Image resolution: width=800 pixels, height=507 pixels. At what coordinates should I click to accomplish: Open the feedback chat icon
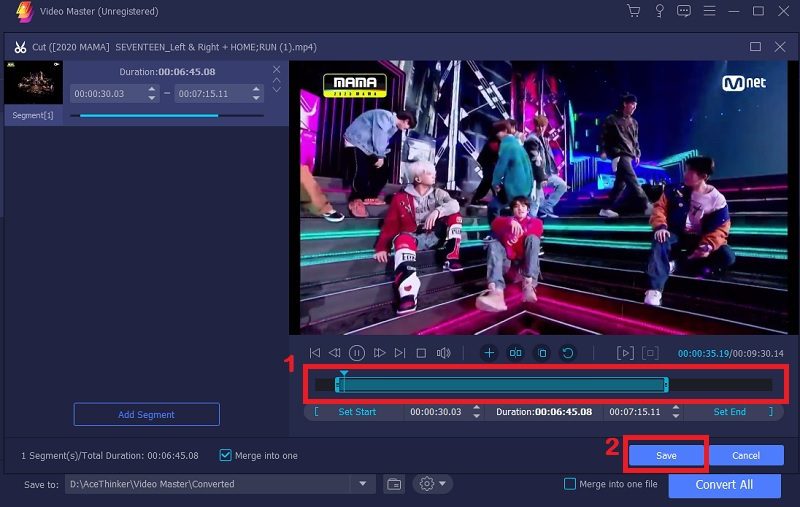(684, 11)
